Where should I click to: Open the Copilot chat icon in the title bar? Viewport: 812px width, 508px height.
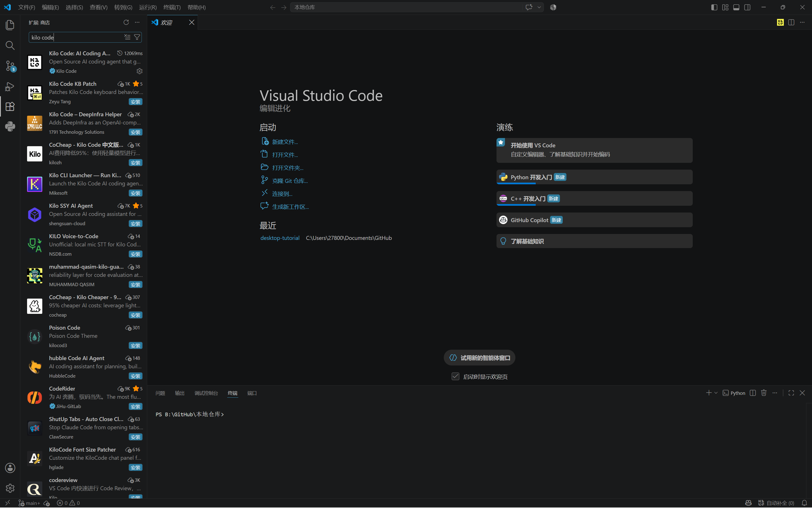[x=529, y=7]
